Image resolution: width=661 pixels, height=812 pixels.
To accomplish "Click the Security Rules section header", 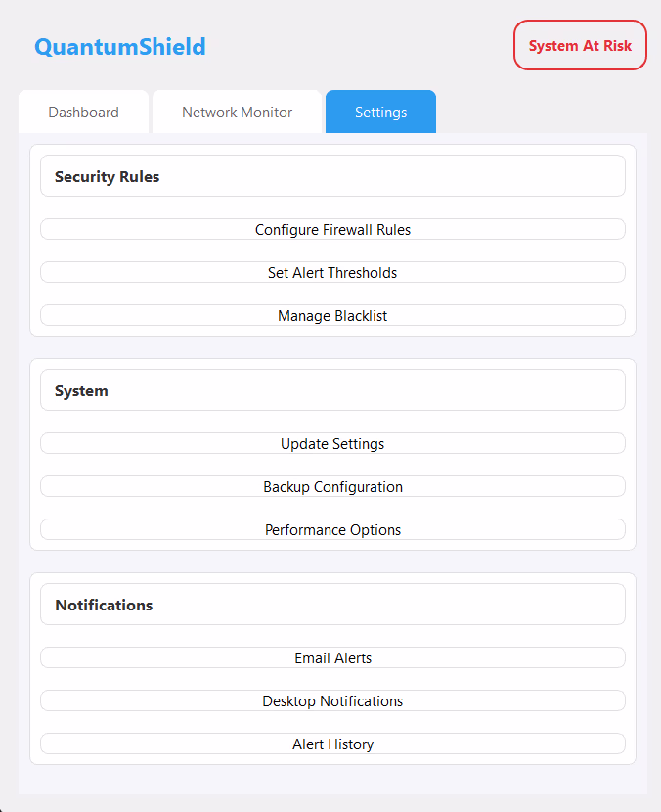I will click(332, 175).
